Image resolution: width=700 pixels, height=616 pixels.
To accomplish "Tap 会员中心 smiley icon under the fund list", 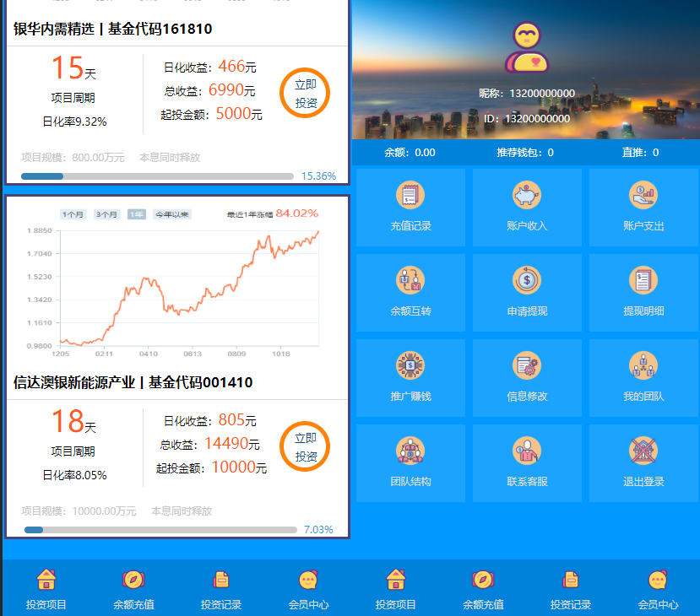I will pos(308,580).
